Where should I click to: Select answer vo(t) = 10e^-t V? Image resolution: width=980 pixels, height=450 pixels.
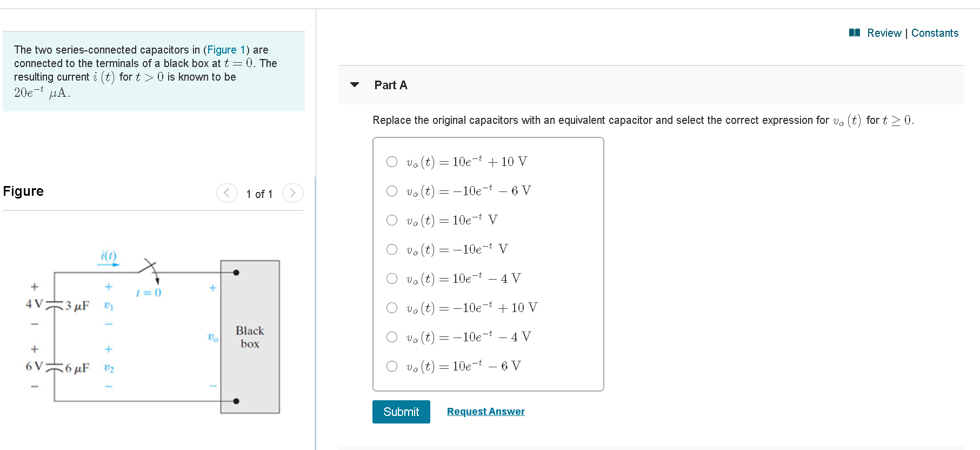pos(391,220)
